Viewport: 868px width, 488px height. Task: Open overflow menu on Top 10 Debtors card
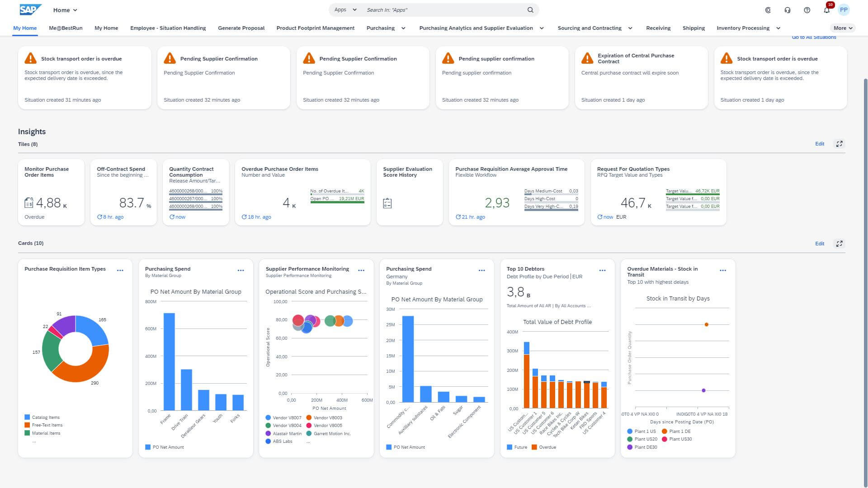coord(602,270)
